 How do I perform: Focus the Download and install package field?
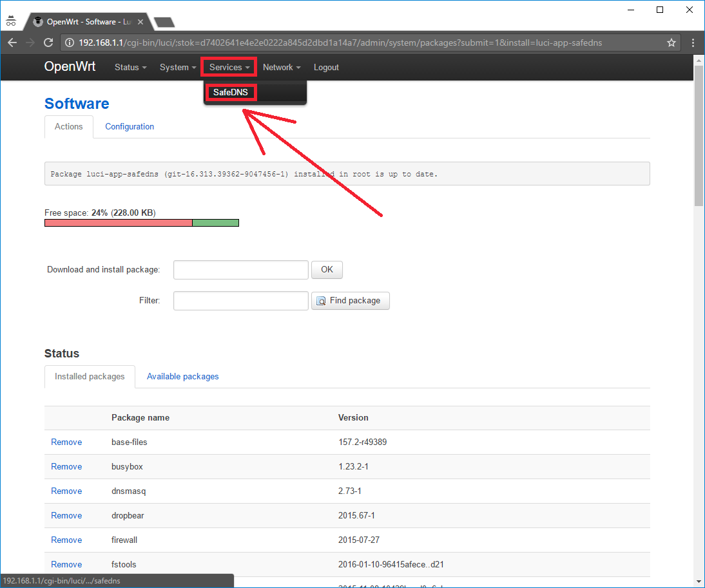(x=241, y=269)
